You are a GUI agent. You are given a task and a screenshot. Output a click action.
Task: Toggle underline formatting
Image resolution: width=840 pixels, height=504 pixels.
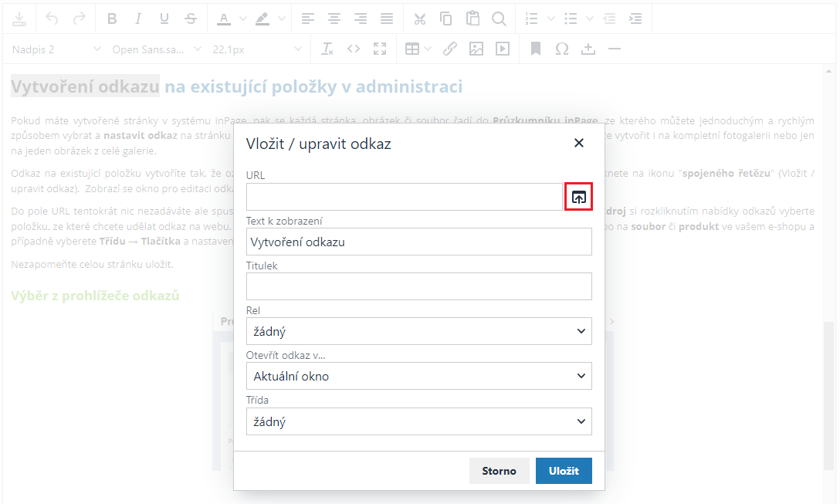click(164, 19)
